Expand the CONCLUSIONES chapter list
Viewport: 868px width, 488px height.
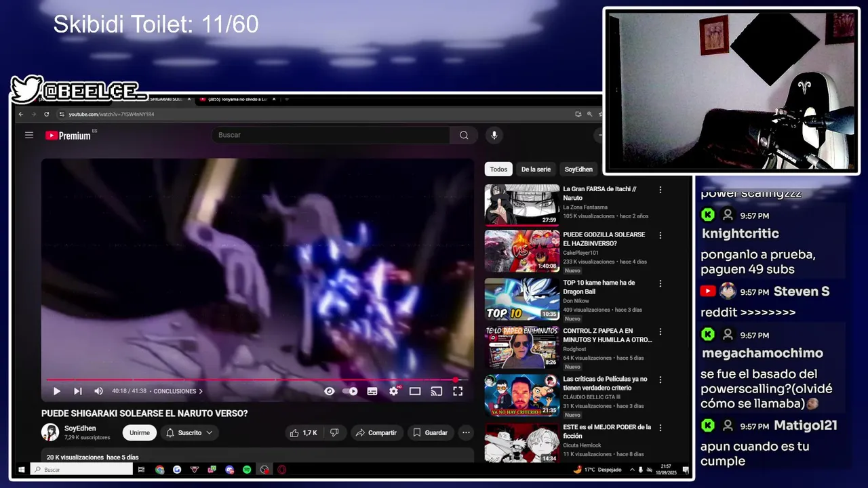(178, 391)
